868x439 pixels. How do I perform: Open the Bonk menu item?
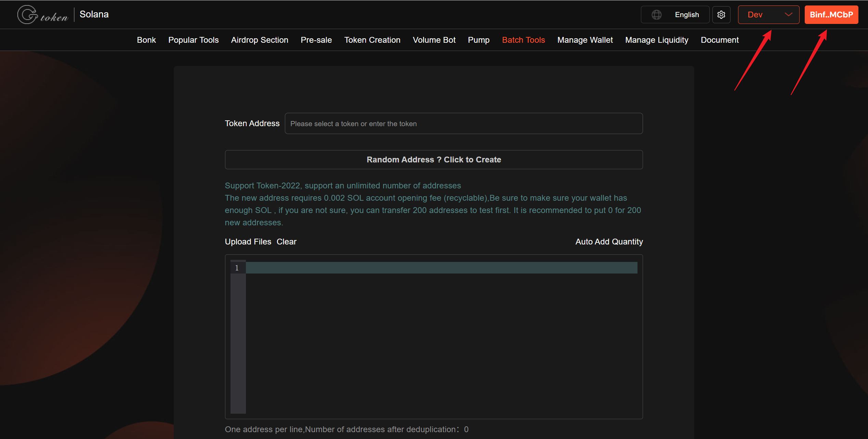146,40
